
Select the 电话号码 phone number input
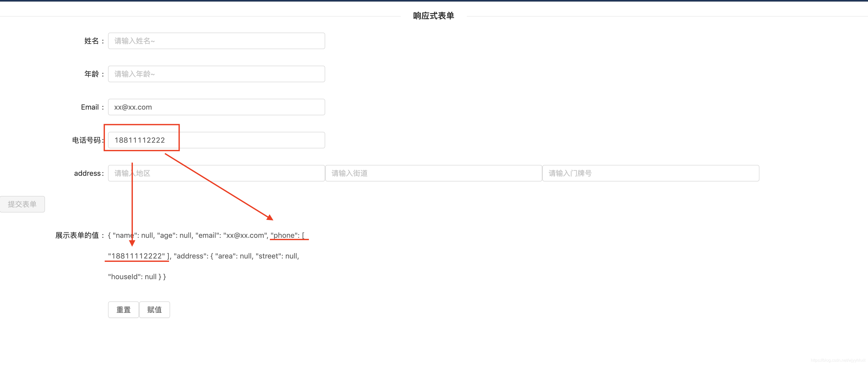pyautogui.click(x=236, y=140)
